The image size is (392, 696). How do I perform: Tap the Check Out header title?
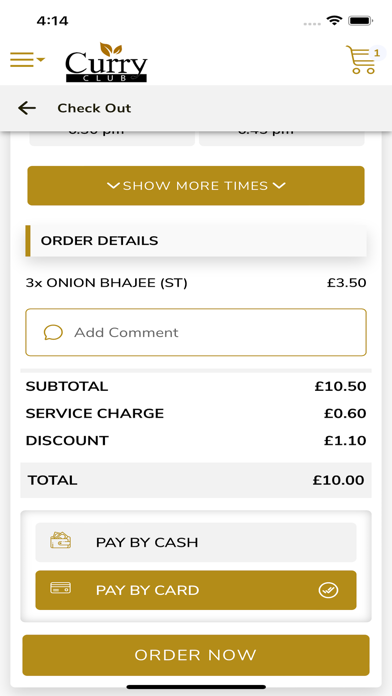94,108
